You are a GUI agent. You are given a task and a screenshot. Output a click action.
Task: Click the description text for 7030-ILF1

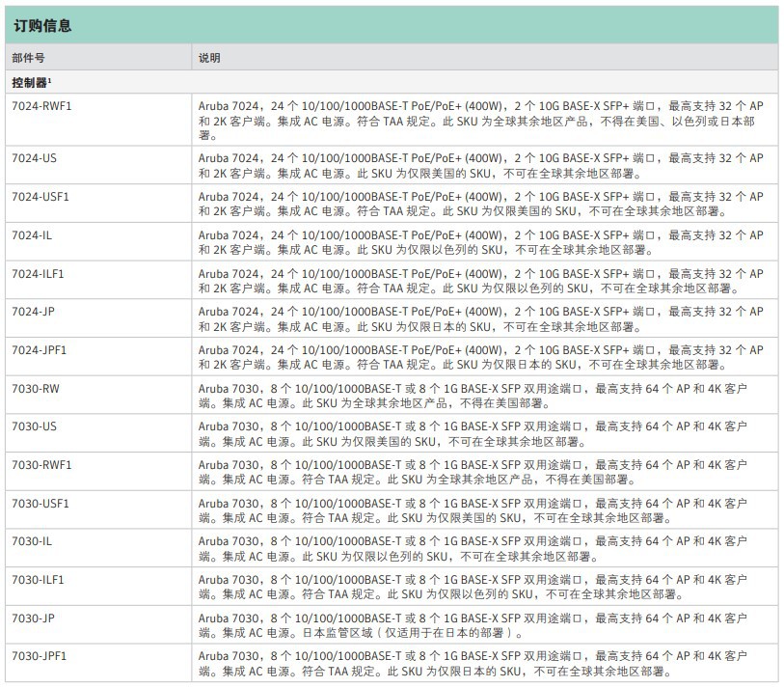coord(473,587)
